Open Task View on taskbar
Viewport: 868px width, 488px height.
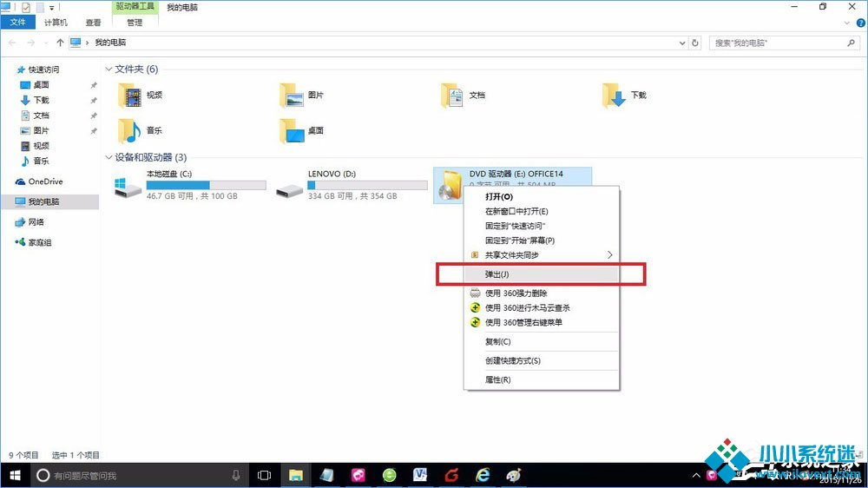pyautogui.click(x=264, y=475)
